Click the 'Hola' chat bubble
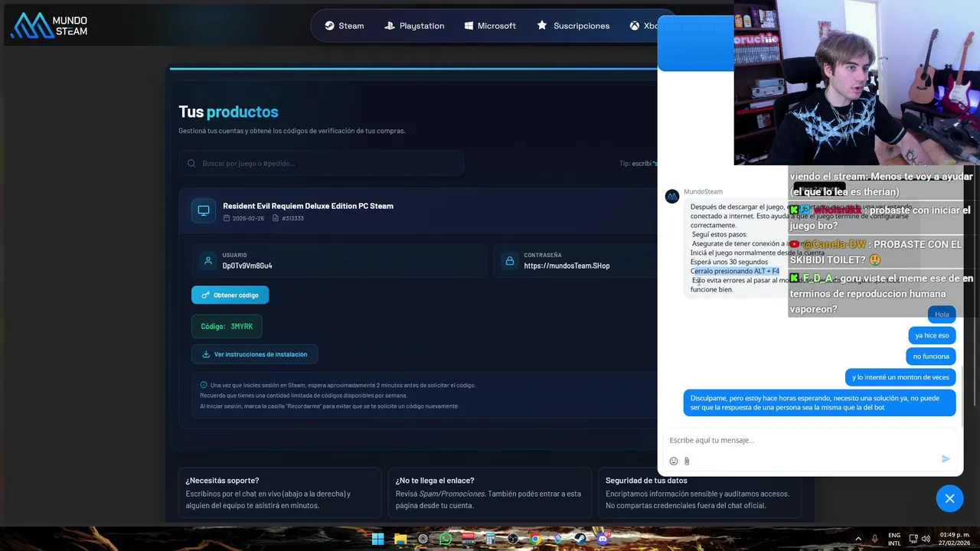This screenshot has width=980, height=551. 942,314
